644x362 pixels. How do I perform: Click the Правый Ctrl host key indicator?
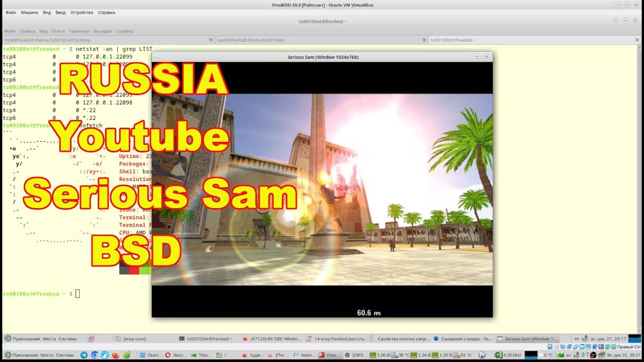tap(628, 347)
